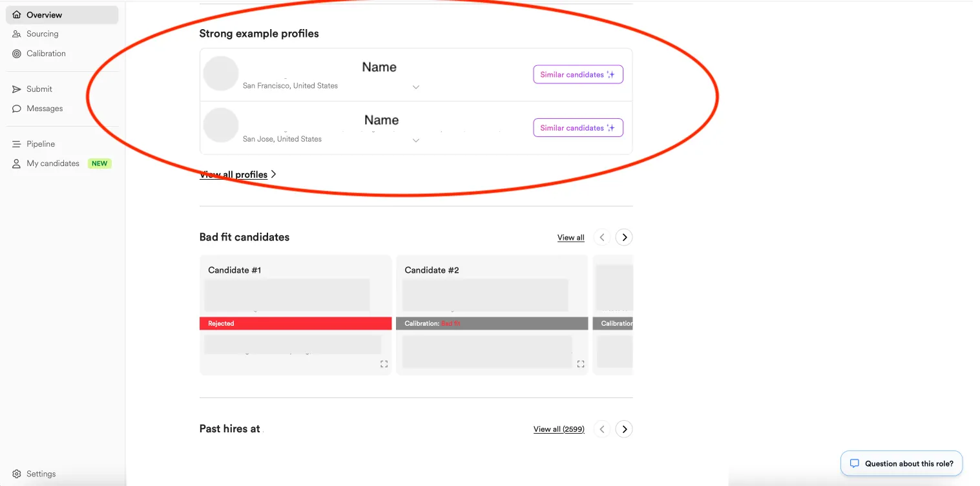Select Pipeline in the left sidebar
980x486 pixels.
39,143
